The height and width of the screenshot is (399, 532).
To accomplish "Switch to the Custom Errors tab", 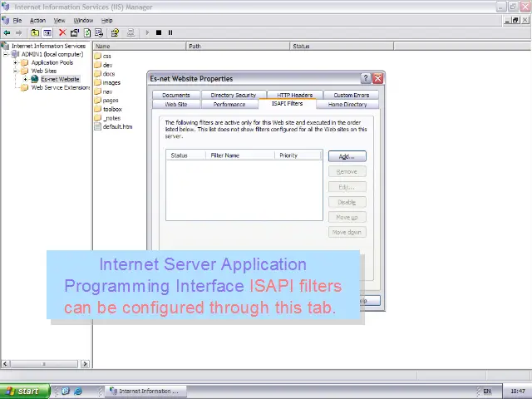I will tap(351, 95).
